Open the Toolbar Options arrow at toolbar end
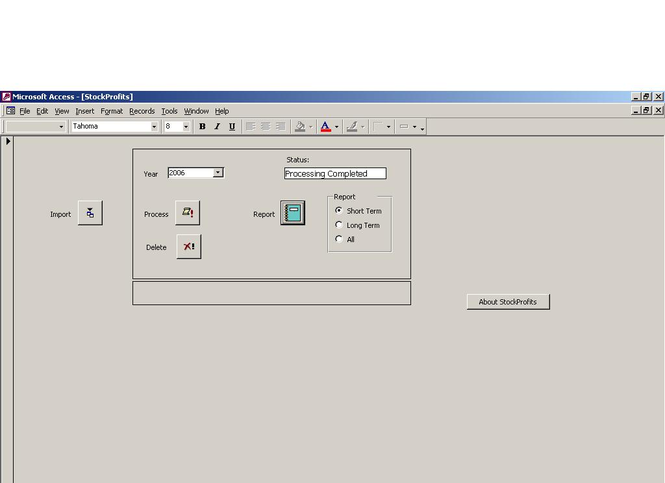This screenshot has height=483, width=665. [422, 127]
